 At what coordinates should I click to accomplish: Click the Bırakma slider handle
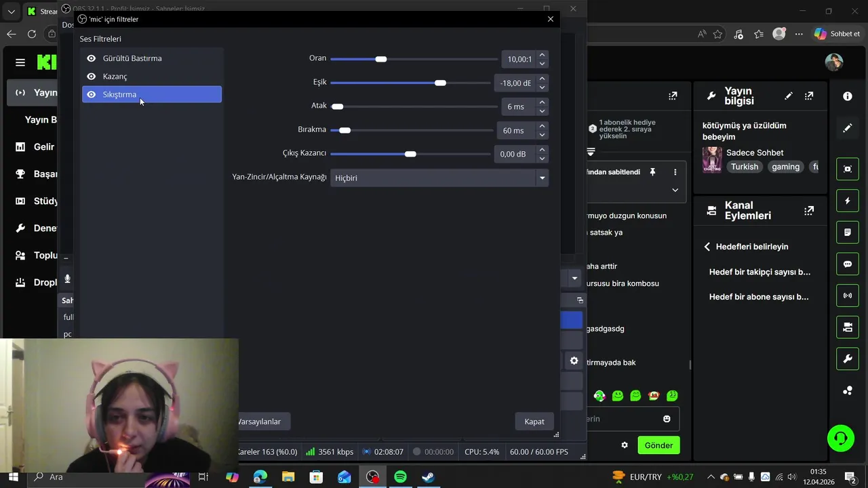(344, 130)
